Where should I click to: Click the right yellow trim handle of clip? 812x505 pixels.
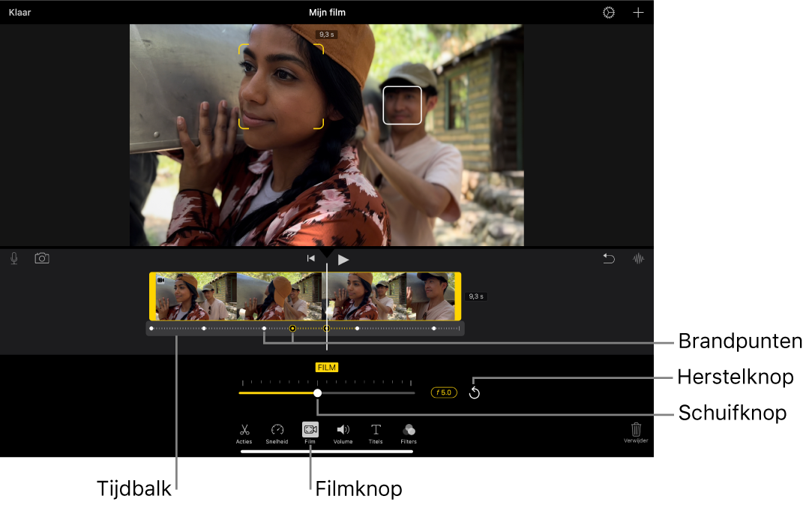click(x=458, y=296)
